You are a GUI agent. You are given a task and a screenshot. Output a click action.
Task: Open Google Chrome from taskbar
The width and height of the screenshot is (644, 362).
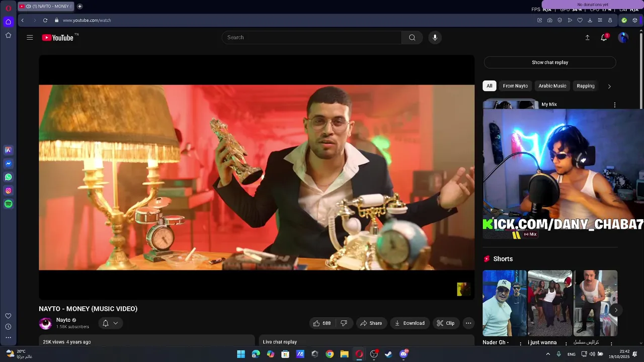[x=330, y=354]
